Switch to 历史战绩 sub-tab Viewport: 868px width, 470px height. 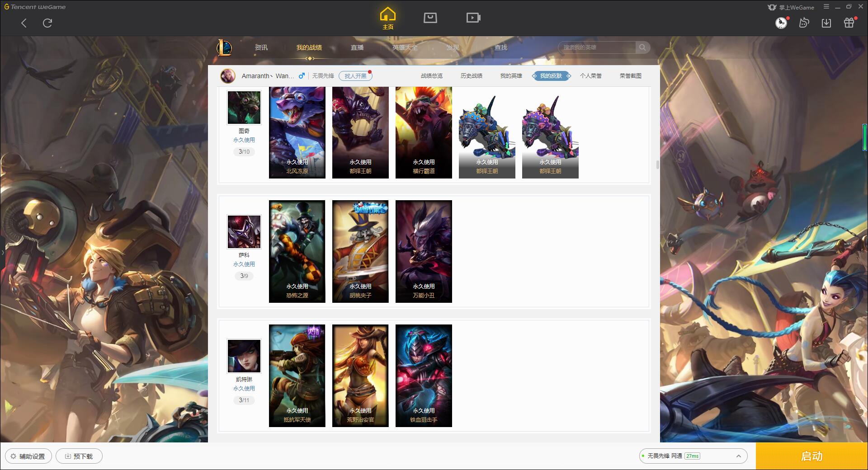pyautogui.click(x=472, y=76)
